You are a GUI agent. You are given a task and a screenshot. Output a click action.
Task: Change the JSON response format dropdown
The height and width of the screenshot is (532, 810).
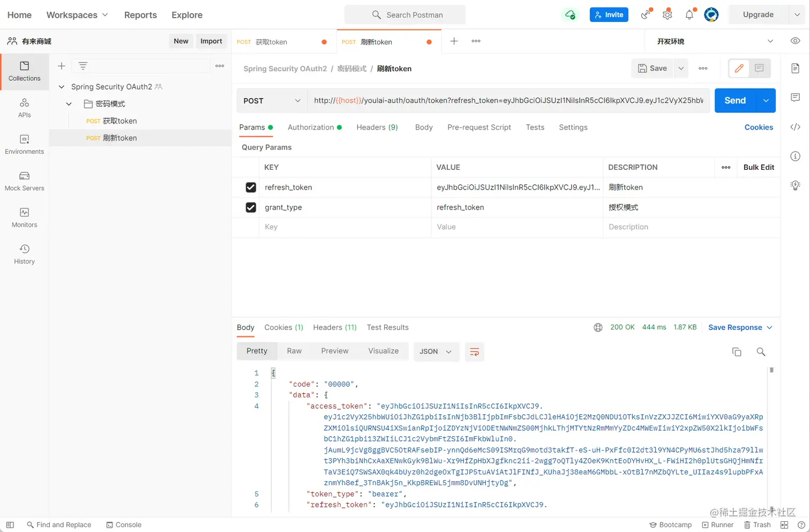(436, 351)
